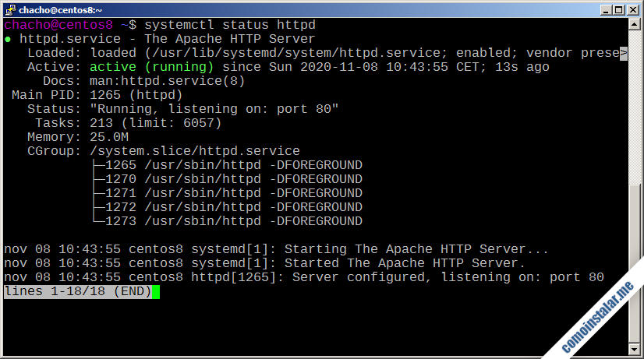Click the 'lines 1-18/18 (END)' pager status
Screen dimensions: 644x359
78,292
